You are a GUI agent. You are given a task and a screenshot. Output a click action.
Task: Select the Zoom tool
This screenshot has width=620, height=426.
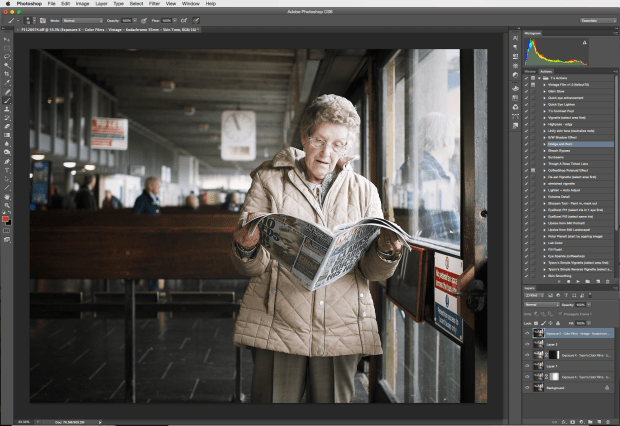pos(7,203)
